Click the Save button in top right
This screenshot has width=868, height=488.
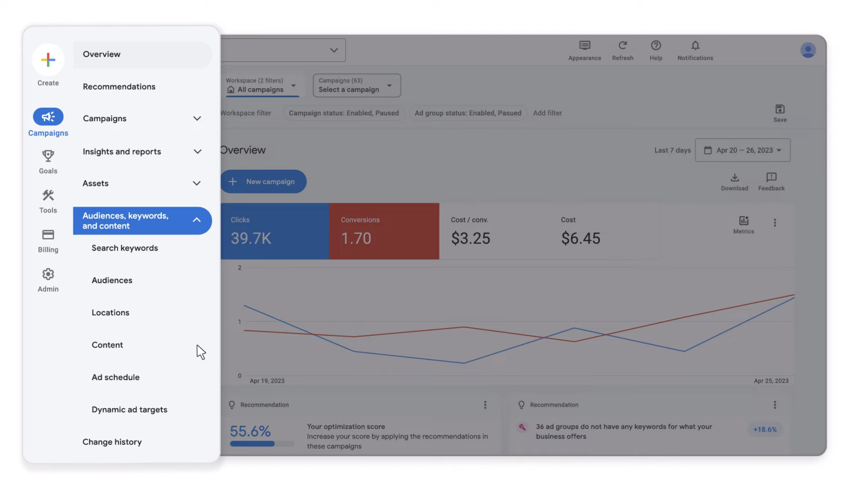tap(780, 113)
